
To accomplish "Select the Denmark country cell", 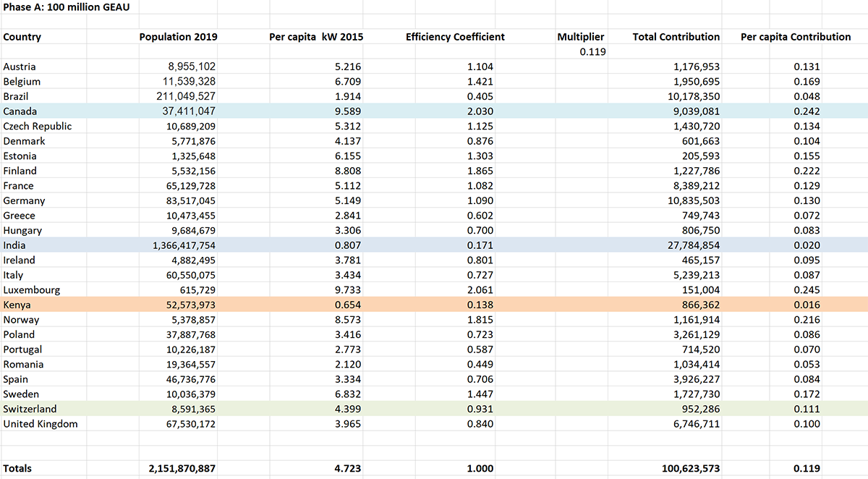I will click(24, 141).
